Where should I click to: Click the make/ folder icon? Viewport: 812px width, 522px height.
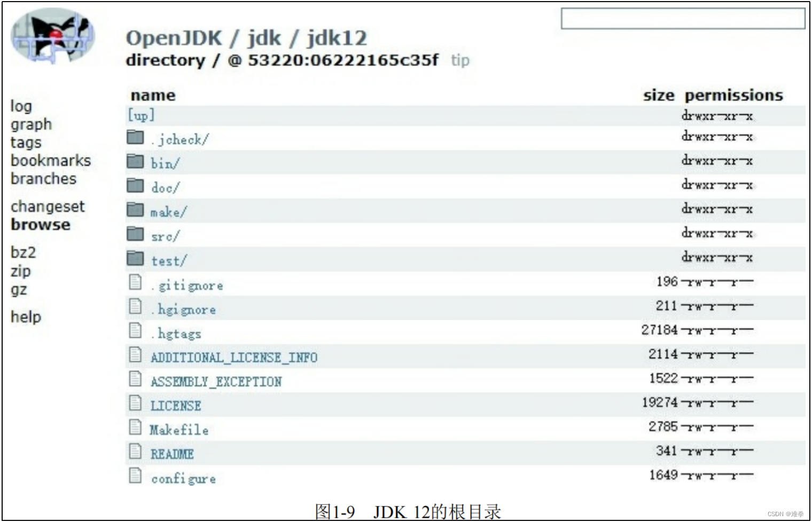[x=135, y=209]
